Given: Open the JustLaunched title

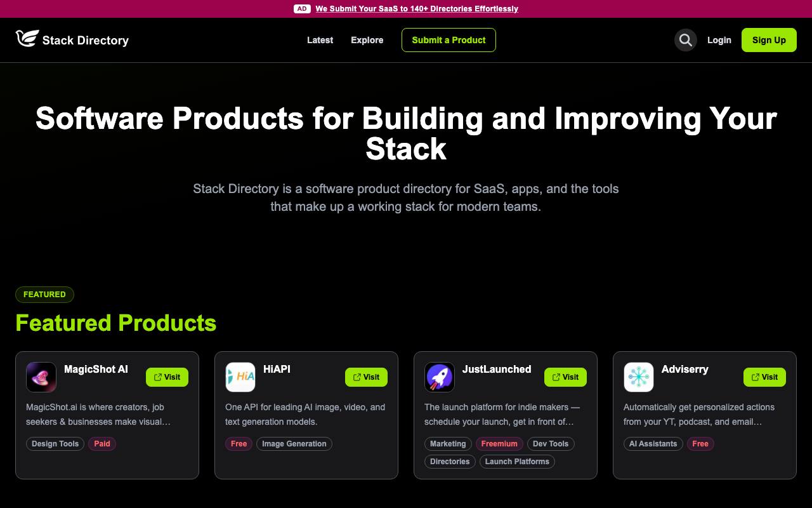Looking at the screenshot, I should tap(497, 369).
